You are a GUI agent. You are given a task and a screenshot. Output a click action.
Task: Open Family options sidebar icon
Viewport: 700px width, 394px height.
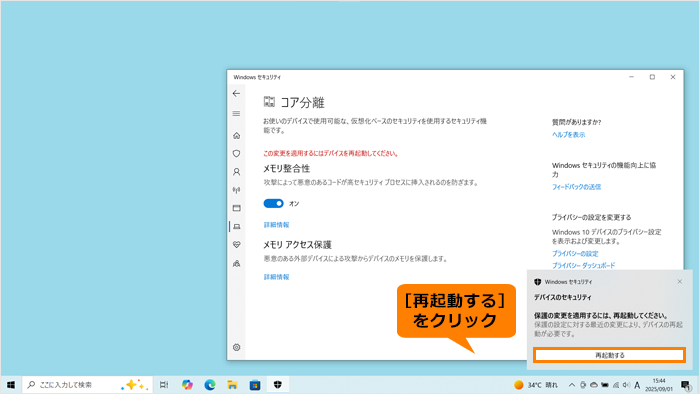[x=237, y=263]
